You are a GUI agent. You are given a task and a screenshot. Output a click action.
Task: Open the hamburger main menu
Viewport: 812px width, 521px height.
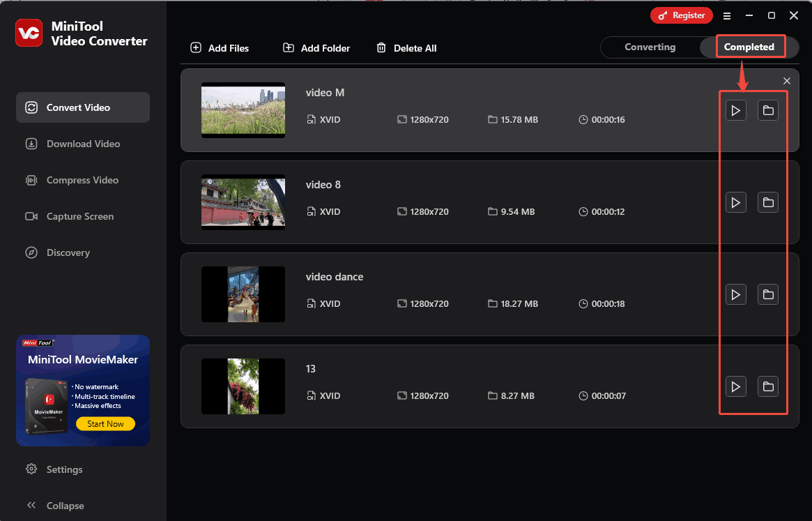[x=727, y=15]
